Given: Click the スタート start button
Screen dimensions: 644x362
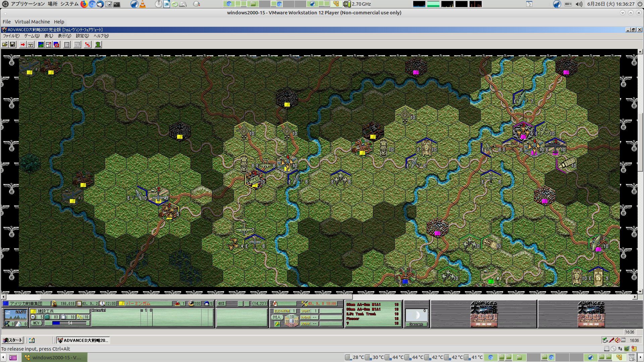Looking at the screenshot, I should [12, 340].
